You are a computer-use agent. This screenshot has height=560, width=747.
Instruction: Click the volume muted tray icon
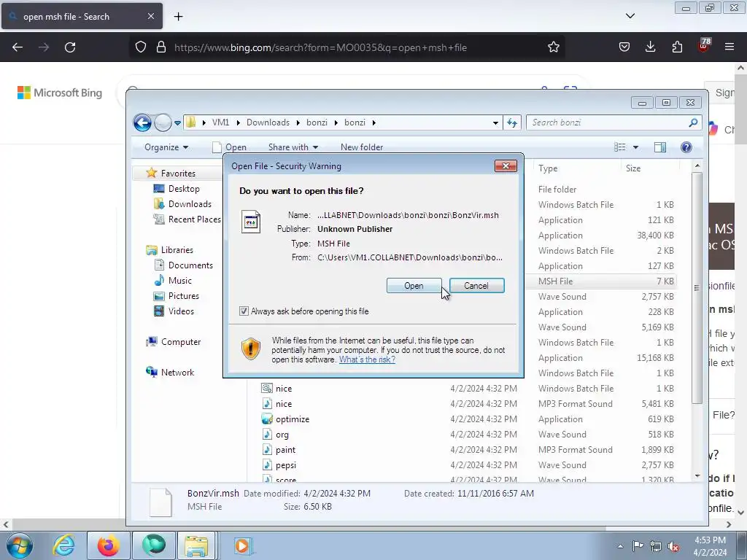[673, 547]
